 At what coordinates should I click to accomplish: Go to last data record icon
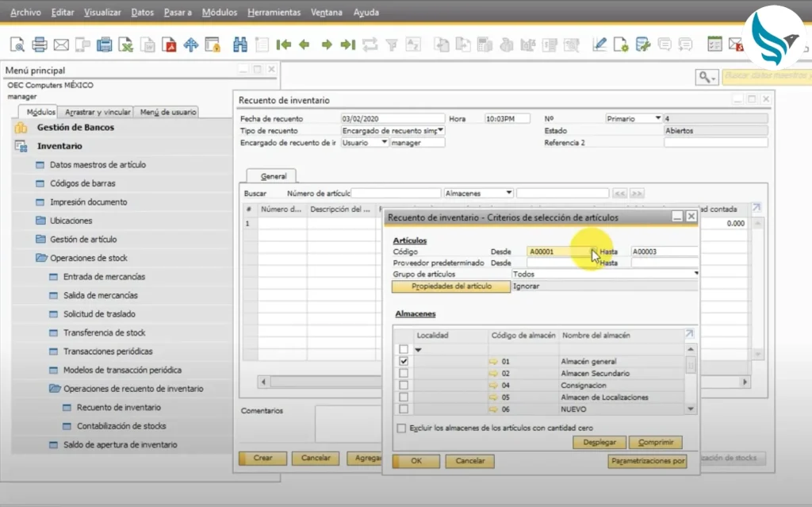[x=348, y=44]
